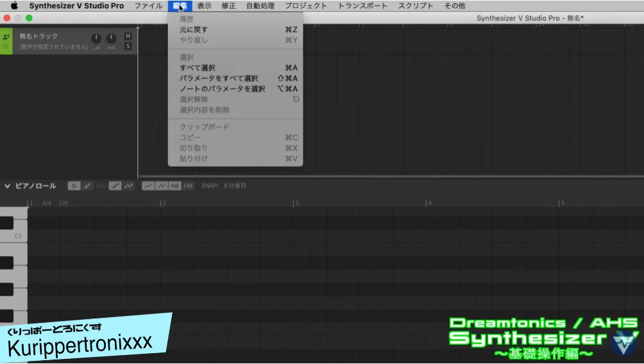The height and width of the screenshot is (364, 644).
Task: Choose 元に戻す from the edit menu
Action: coord(235,30)
